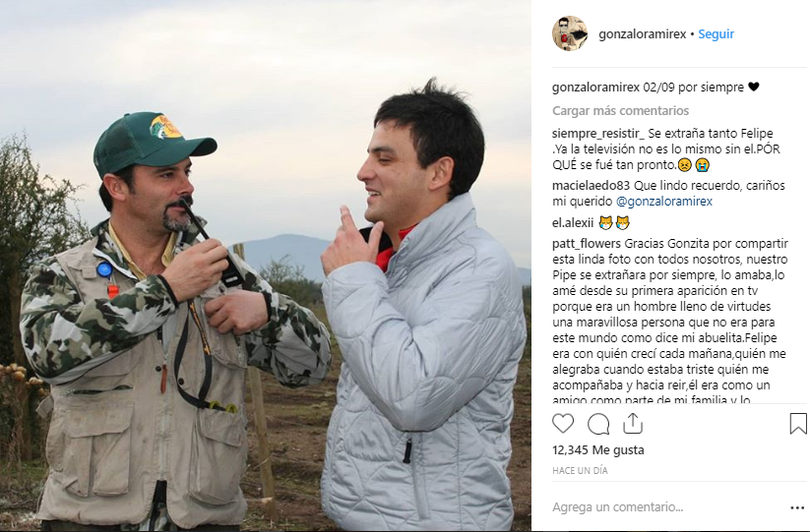Open the three-dot more options menu

click(797, 508)
